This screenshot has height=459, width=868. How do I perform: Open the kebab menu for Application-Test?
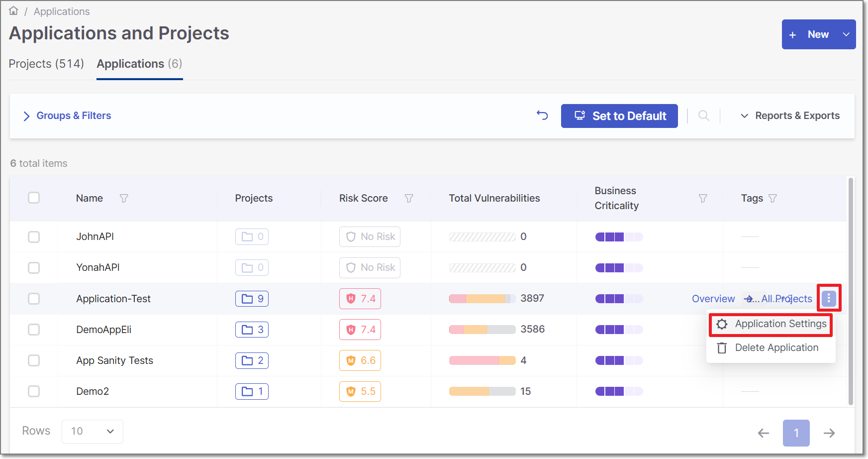pos(829,298)
